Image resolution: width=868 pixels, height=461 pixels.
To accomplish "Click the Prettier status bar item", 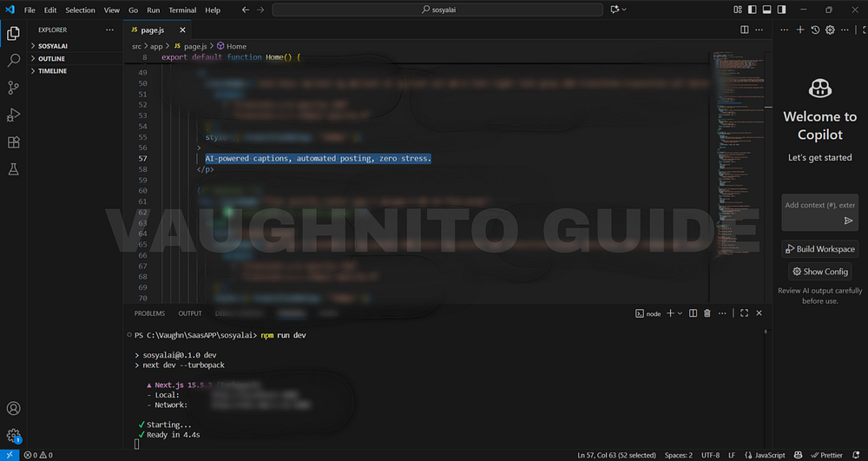I will [x=826, y=455].
